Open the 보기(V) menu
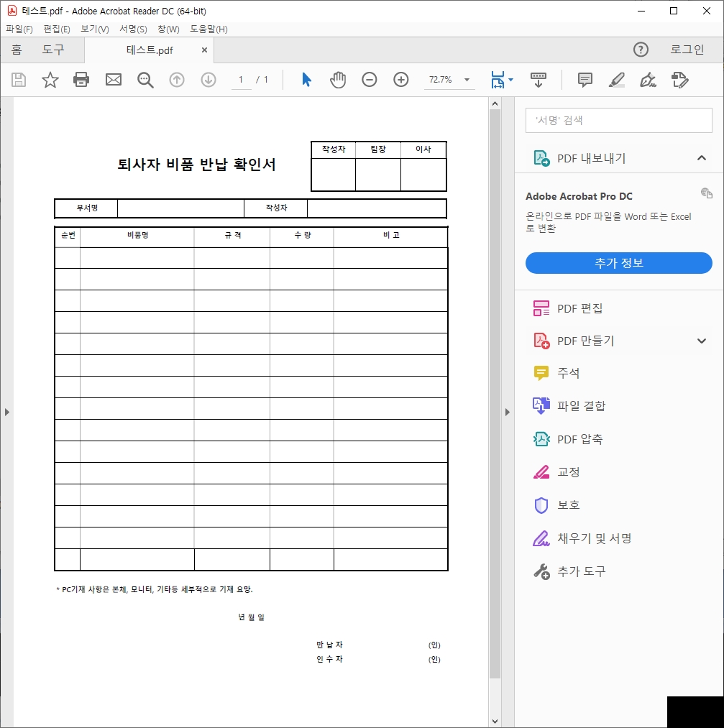Screen dimensions: 724x728 [95, 29]
